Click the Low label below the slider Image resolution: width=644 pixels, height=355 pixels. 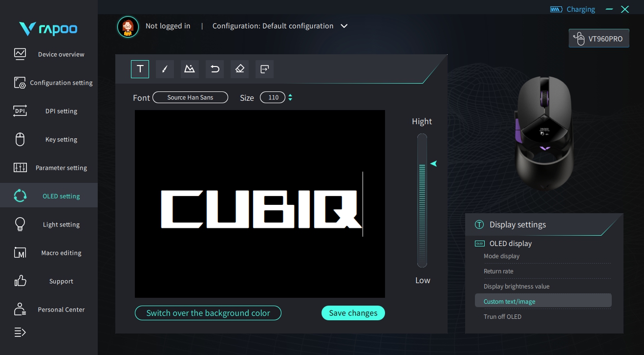423,280
